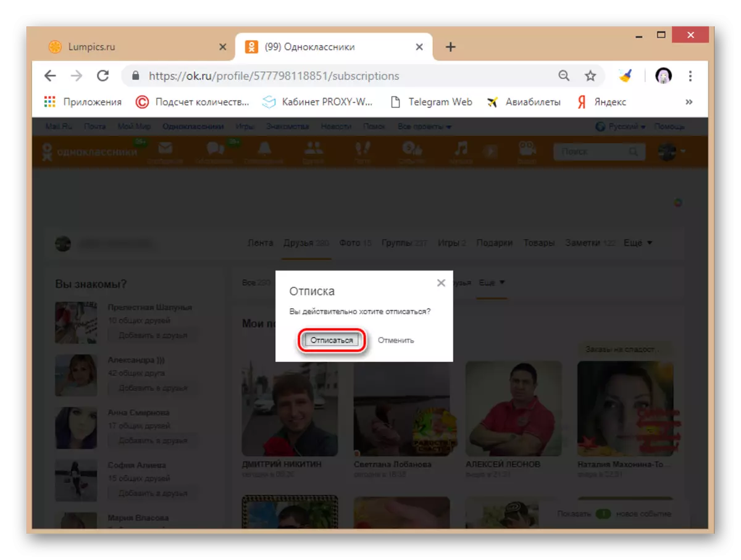Confirm by clicking the Отписаться button
This screenshot has width=741, height=560.
click(332, 340)
